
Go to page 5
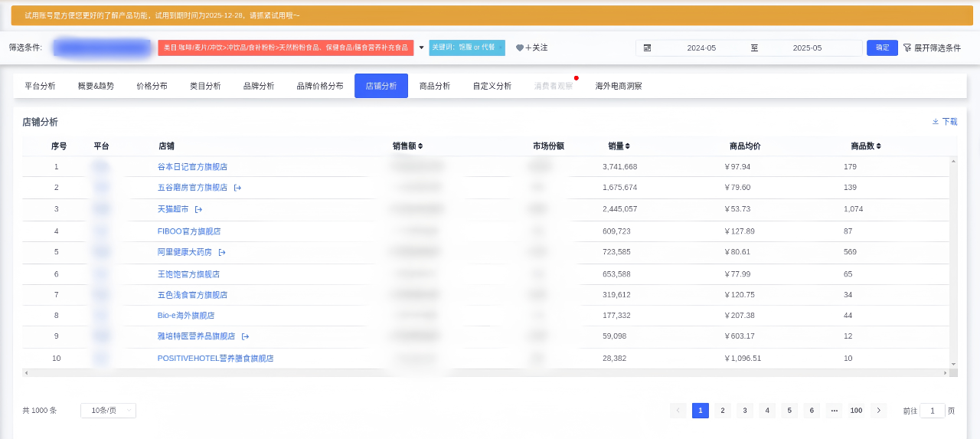[789, 411]
